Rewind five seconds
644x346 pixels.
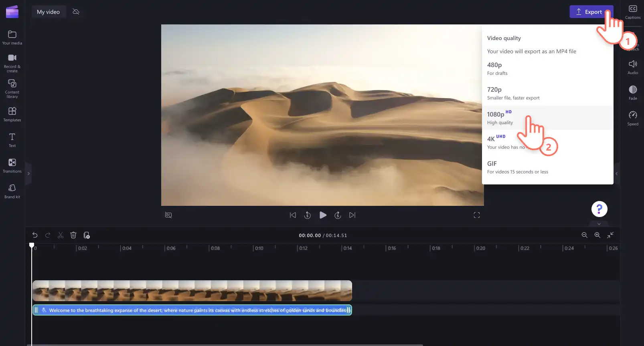click(x=307, y=215)
